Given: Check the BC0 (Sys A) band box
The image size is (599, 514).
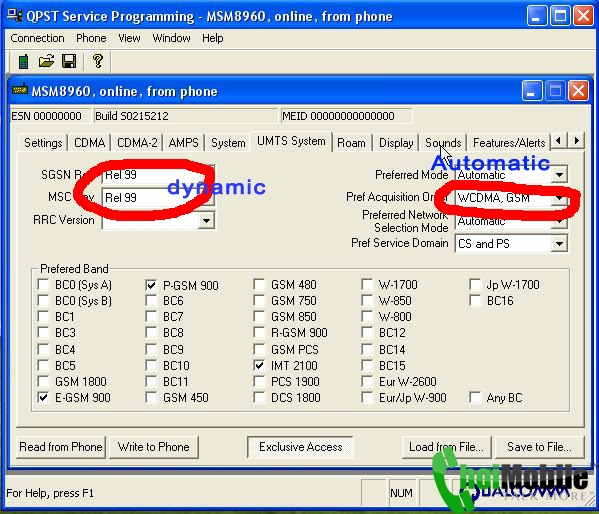Looking at the screenshot, I should click(43, 285).
